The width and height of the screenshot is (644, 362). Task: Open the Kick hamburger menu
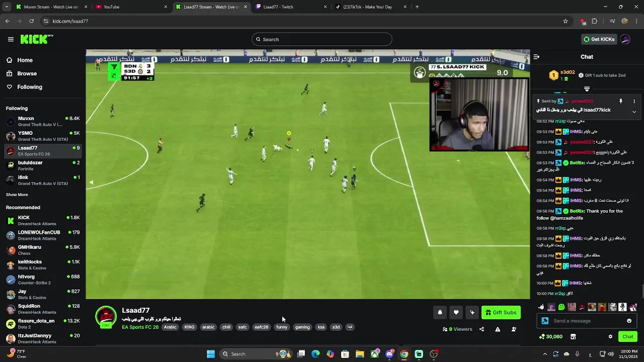tap(11, 39)
